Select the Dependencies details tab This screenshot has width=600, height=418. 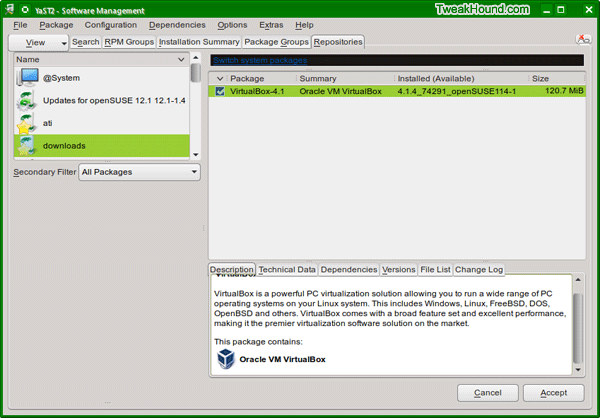349,269
